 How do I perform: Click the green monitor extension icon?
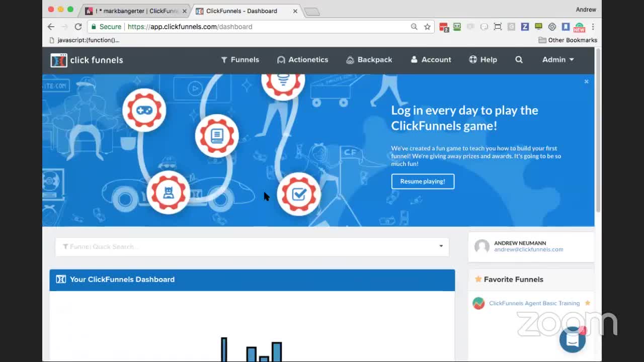(538, 27)
